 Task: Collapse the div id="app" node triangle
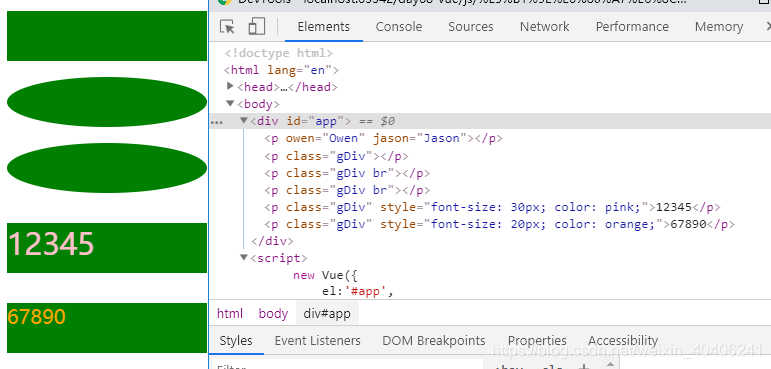[x=243, y=121]
